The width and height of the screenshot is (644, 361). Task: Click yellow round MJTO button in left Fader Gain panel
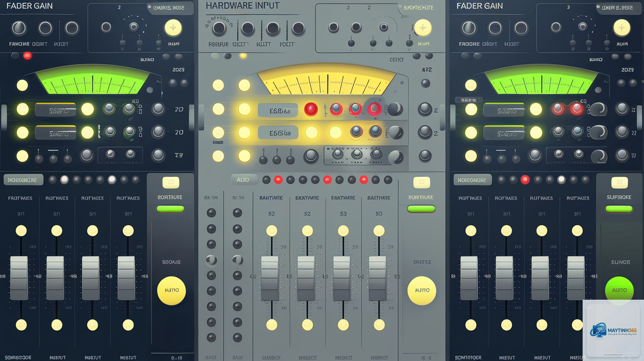(171, 290)
